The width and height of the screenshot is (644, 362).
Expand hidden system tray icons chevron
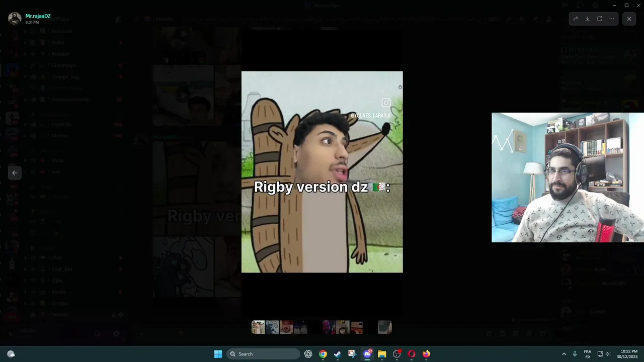coord(564,354)
